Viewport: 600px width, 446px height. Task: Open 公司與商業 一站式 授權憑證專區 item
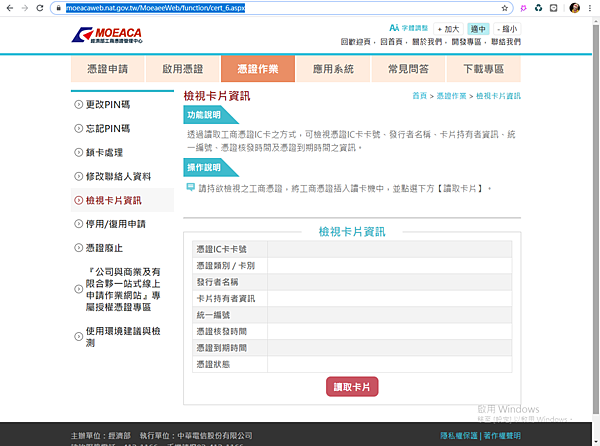click(123, 290)
